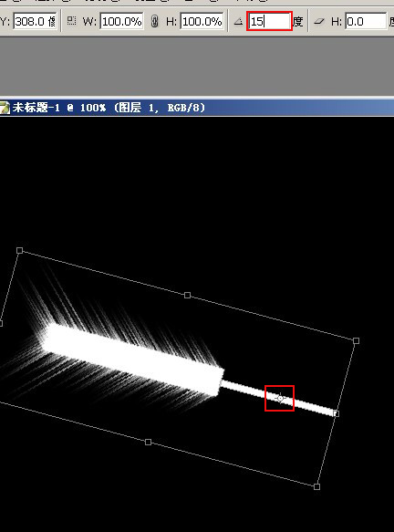Click the H vertical scale field
The width and height of the screenshot is (394, 532).
202,22
